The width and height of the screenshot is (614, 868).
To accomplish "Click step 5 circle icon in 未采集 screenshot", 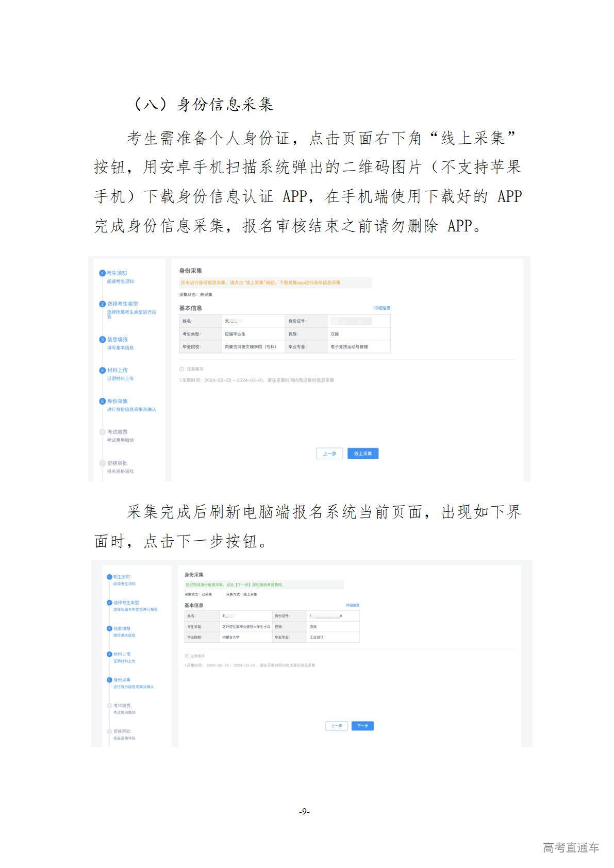I will [x=102, y=401].
